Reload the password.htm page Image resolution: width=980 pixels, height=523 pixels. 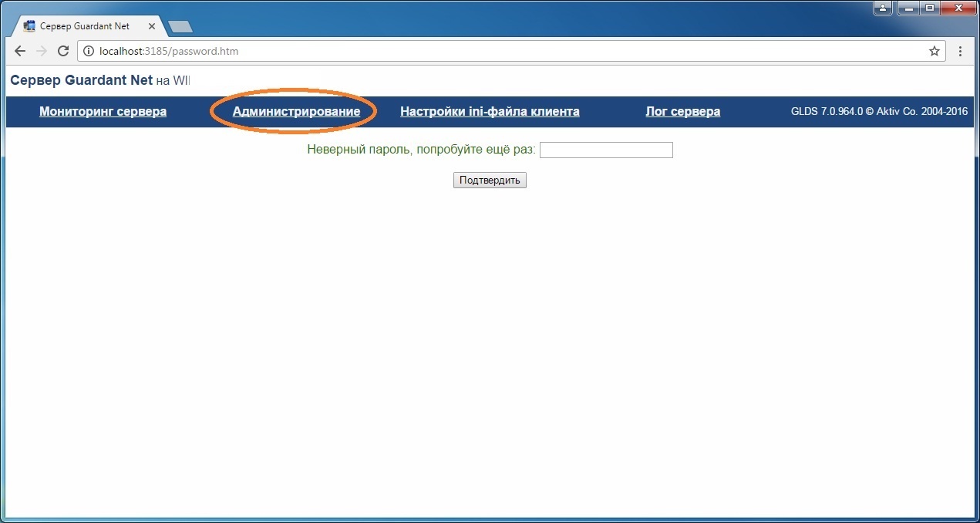tap(63, 52)
